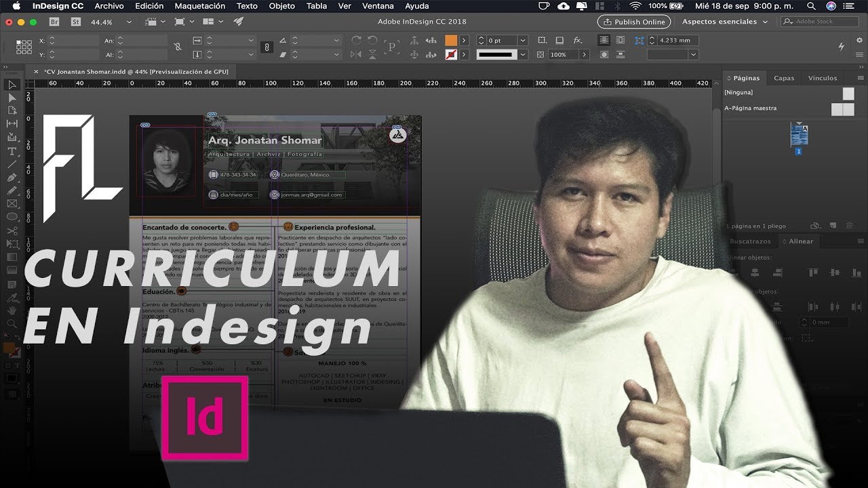Switch to the Alinear tab

(x=801, y=241)
